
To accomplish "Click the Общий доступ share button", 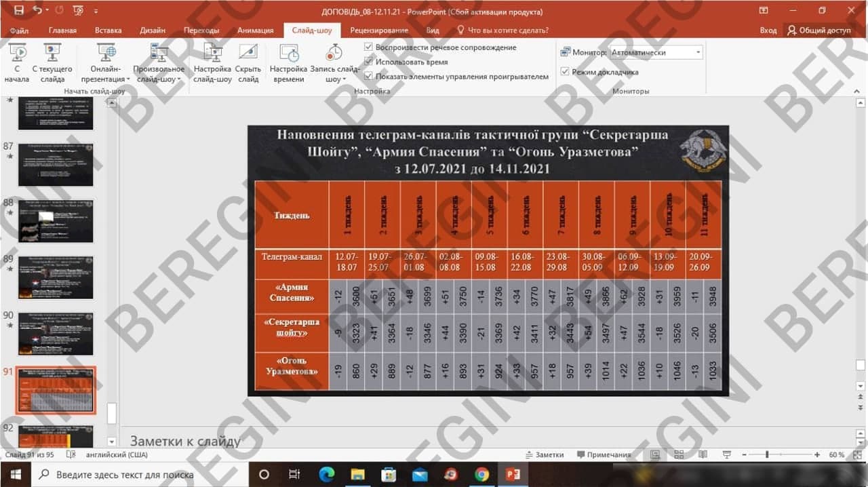I will 818,31.
